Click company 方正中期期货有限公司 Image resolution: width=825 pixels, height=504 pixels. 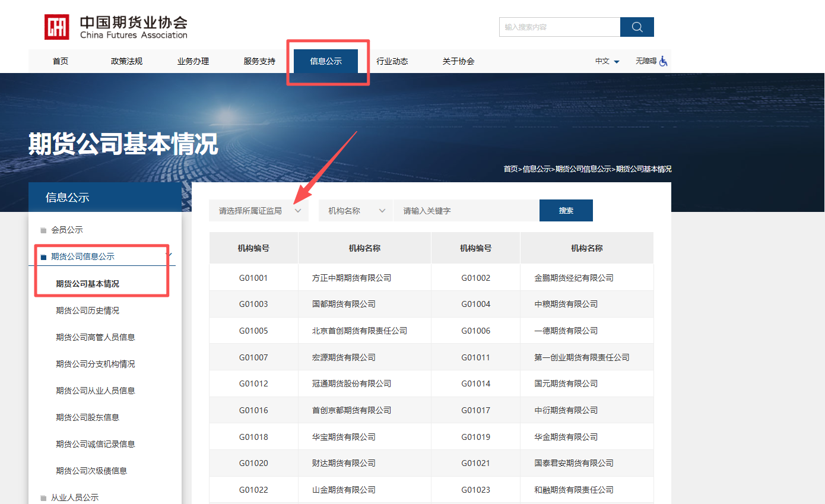pyautogui.click(x=352, y=278)
